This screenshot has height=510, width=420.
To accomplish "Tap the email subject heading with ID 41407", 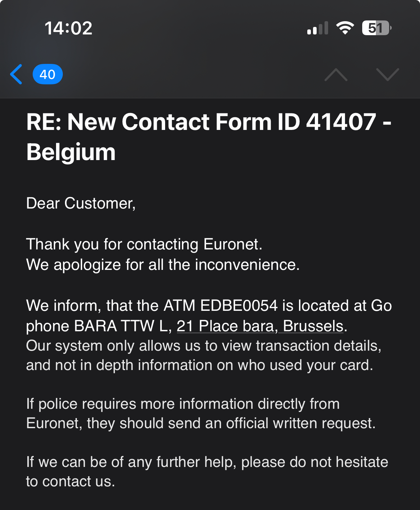I will pyautogui.click(x=208, y=122).
